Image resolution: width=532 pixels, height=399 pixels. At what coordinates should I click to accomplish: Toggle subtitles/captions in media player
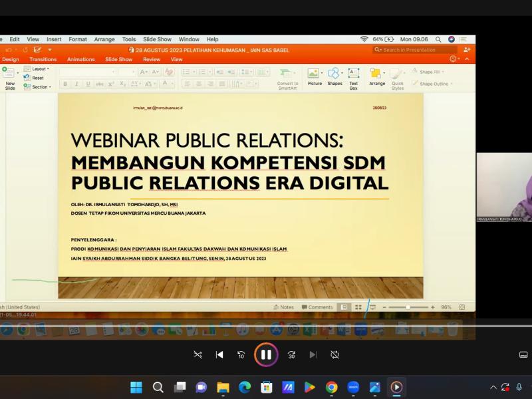tap(523, 354)
